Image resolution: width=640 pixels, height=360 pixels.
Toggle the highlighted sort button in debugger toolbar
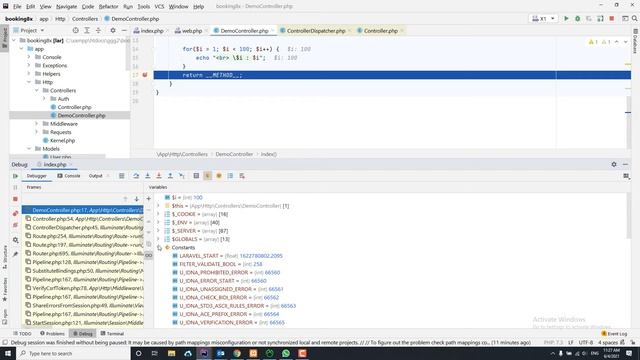[x=207, y=176]
